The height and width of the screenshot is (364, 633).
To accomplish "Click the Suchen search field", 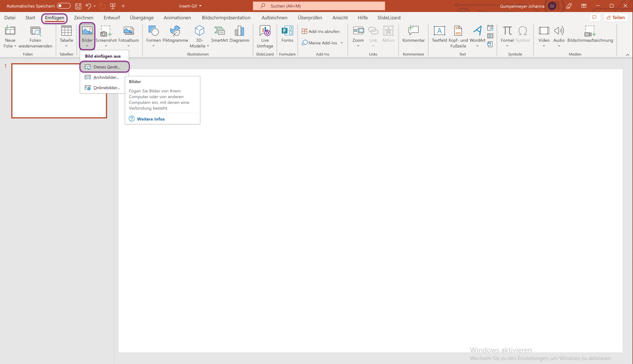I will pyautogui.click(x=319, y=6).
